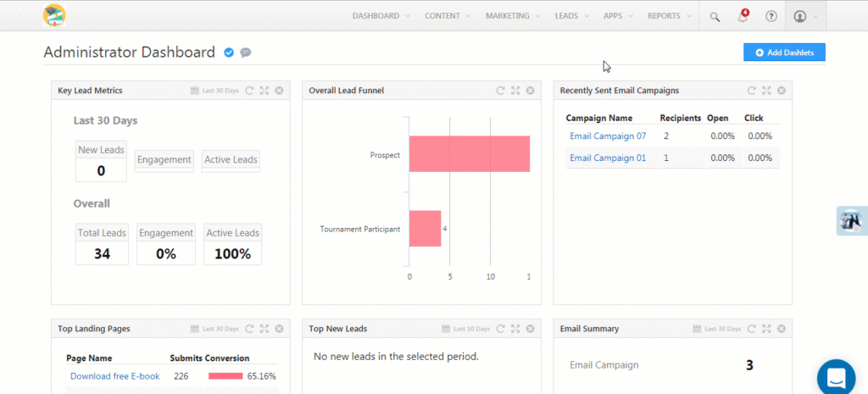Remove the Recently Sent Email Campaigns dashlet
868x394 pixels.
(781, 91)
